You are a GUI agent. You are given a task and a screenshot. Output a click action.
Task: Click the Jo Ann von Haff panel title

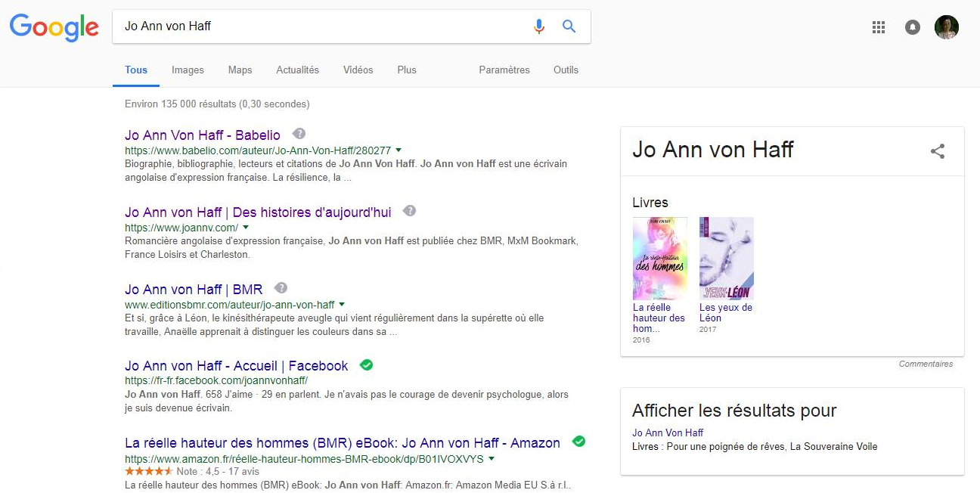[x=713, y=150]
